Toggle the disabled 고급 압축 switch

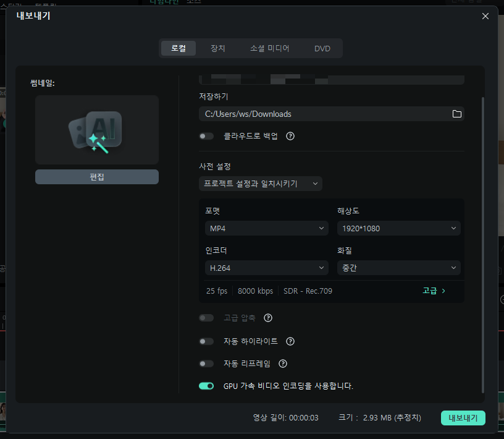206,318
